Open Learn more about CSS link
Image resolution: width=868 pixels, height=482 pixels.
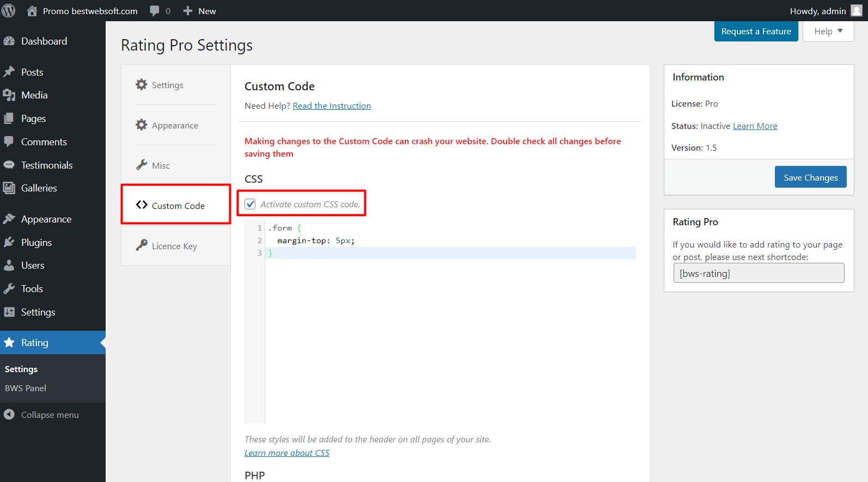[x=287, y=453]
